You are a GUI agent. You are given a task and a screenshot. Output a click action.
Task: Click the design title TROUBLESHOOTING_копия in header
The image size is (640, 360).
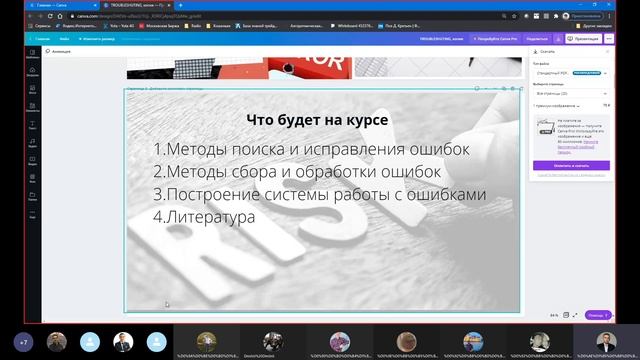pos(441,39)
